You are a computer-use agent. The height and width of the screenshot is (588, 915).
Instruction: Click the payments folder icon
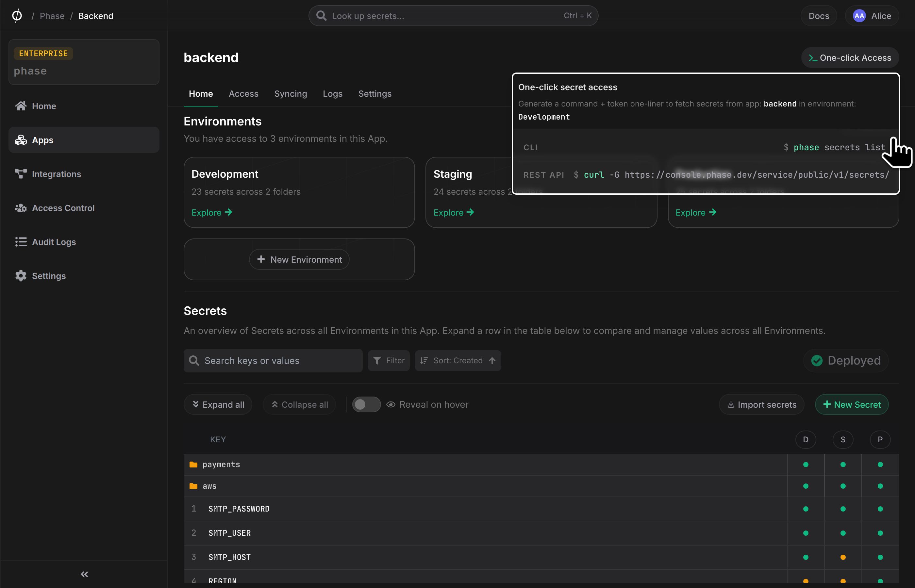point(193,464)
